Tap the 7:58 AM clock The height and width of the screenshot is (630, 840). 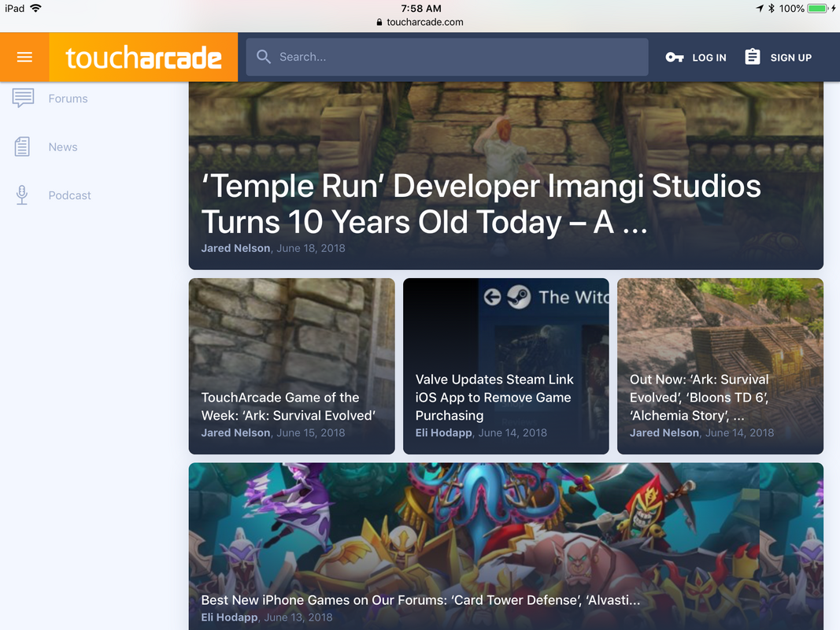pos(421,8)
